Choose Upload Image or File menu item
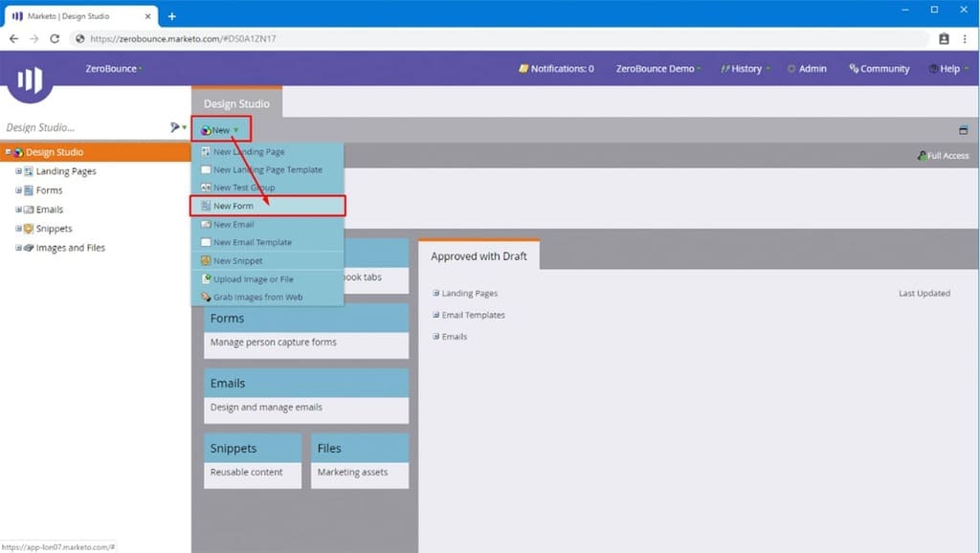This screenshot has height=553, width=980. tap(268, 279)
